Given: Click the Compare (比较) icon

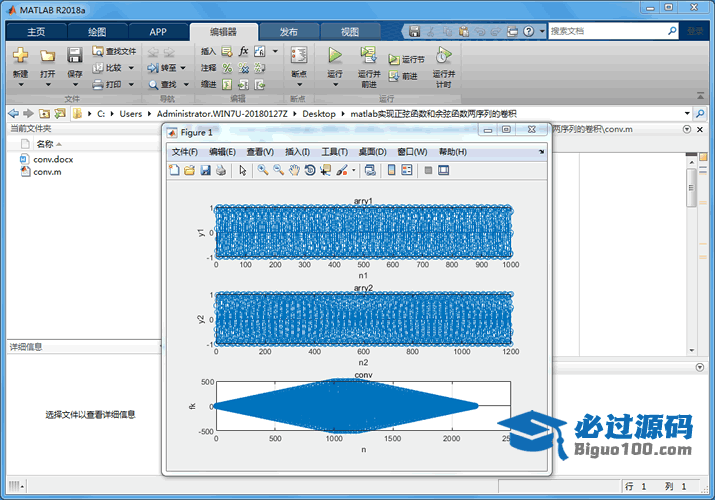Looking at the screenshot, I should [98, 68].
